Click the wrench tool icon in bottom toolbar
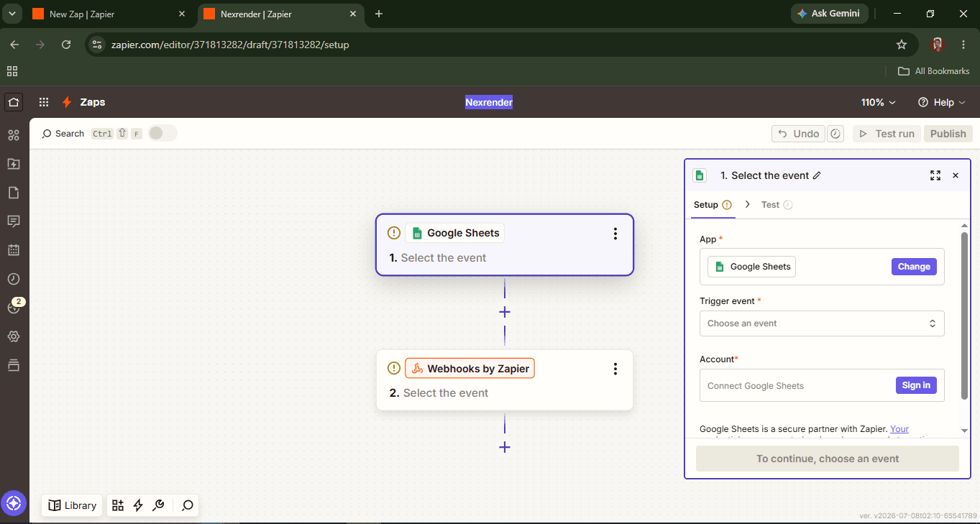Screen dimensions: 980x524 [x=159, y=505]
